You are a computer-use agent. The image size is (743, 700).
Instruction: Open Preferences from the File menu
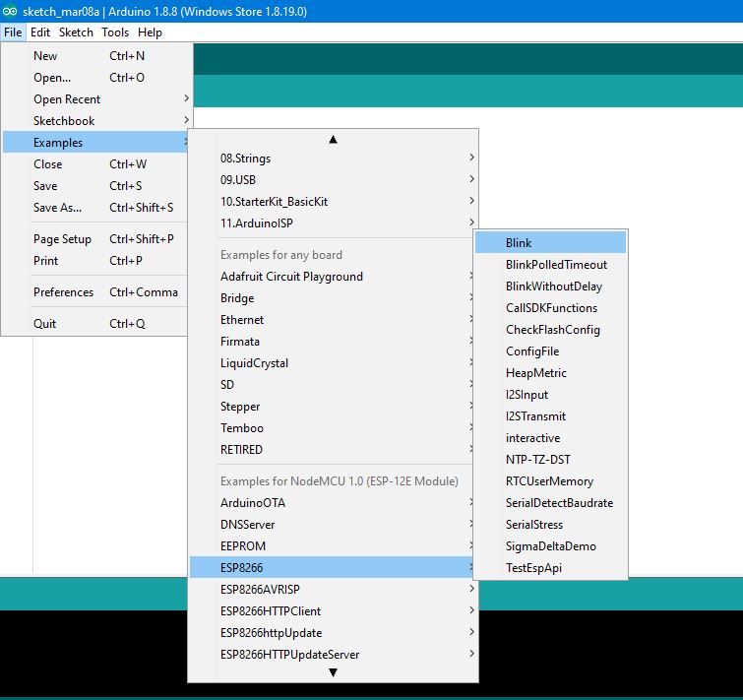pyautogui.click(x=96, y=292)
